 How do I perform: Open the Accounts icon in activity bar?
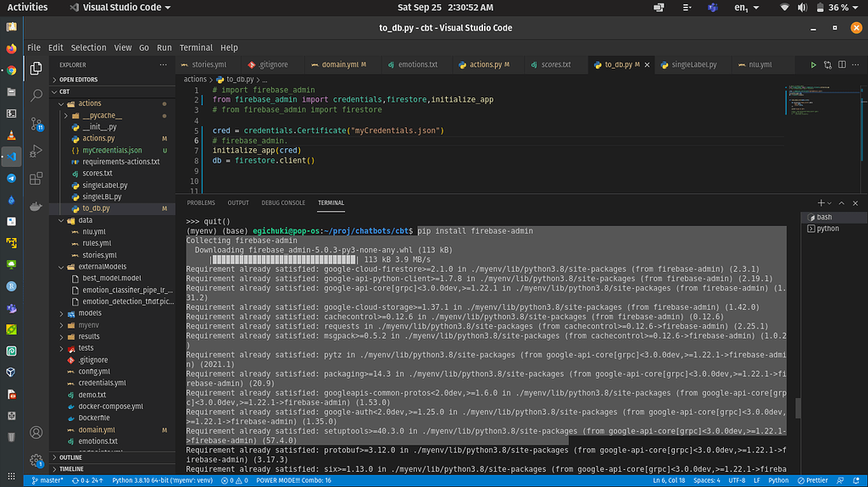[x=36, y=432]
